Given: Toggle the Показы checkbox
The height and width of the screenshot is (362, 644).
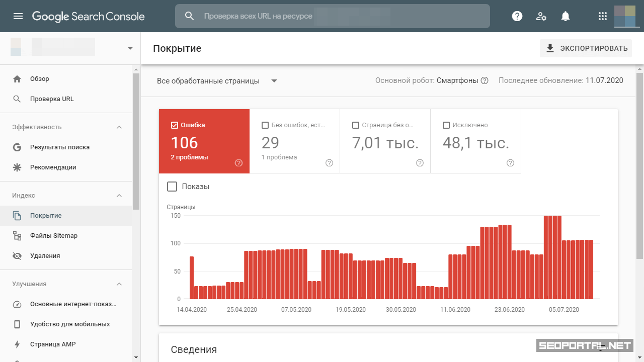Looking at the screenshot, I should tap(172, 187).
